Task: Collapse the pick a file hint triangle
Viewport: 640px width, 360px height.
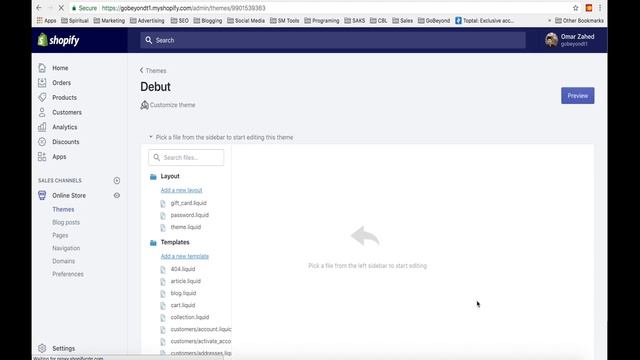Action: point(151,137)
